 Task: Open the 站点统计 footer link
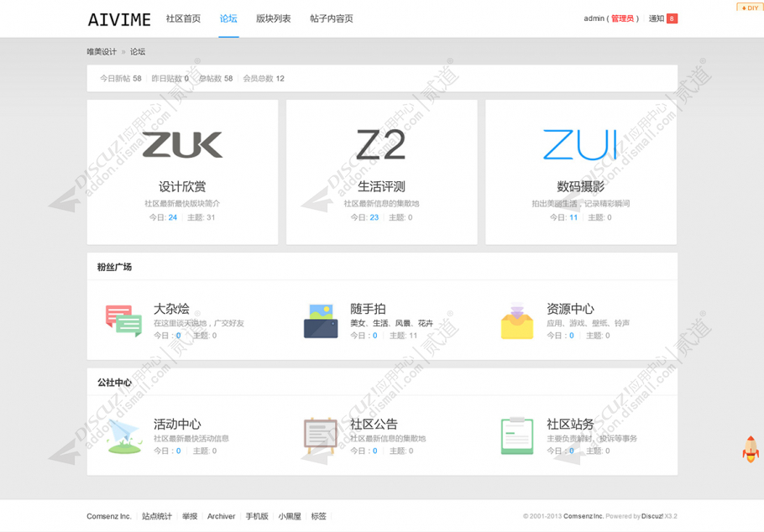click(x=157, y=516)
